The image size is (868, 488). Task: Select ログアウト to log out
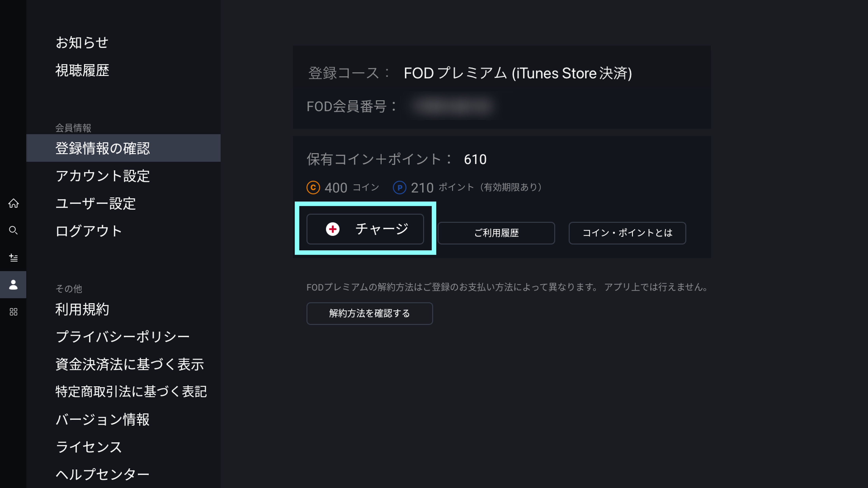coord(89,231)
